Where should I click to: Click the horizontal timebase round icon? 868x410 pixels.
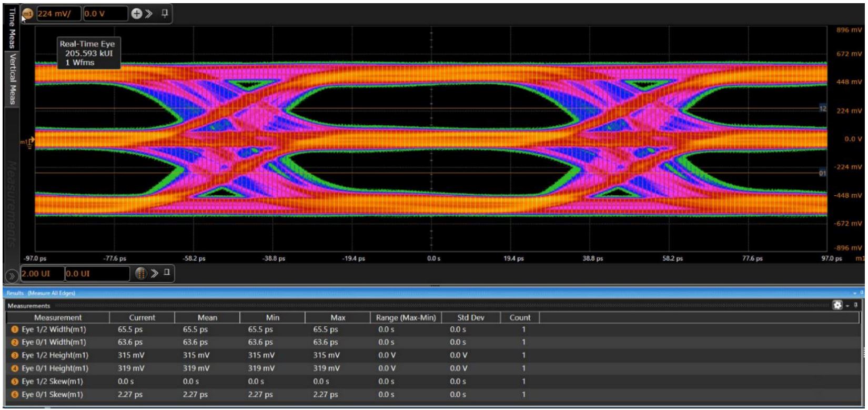point(140,273)
